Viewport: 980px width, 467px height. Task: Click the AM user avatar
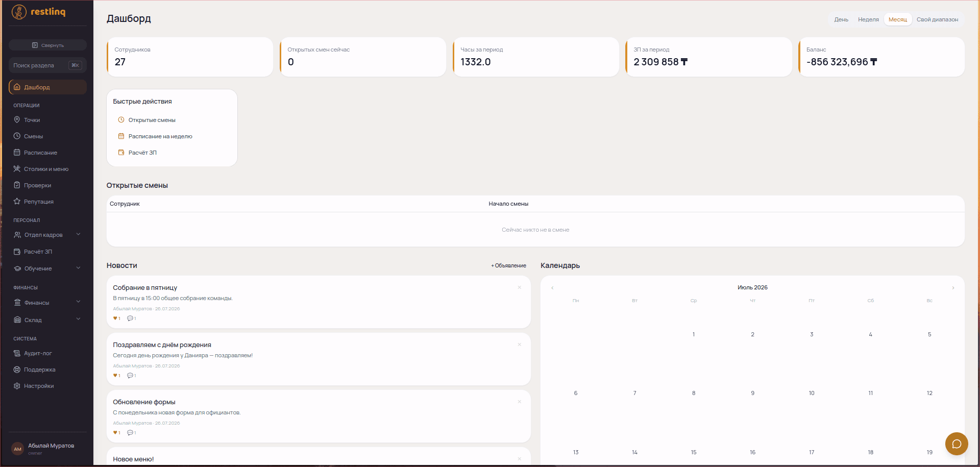(18, 449)
